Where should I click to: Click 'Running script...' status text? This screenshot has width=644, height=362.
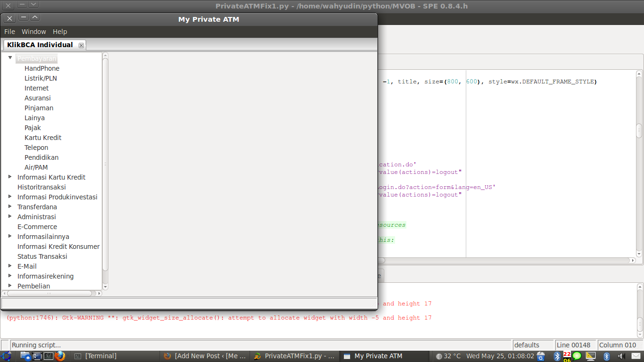point(36,345)
